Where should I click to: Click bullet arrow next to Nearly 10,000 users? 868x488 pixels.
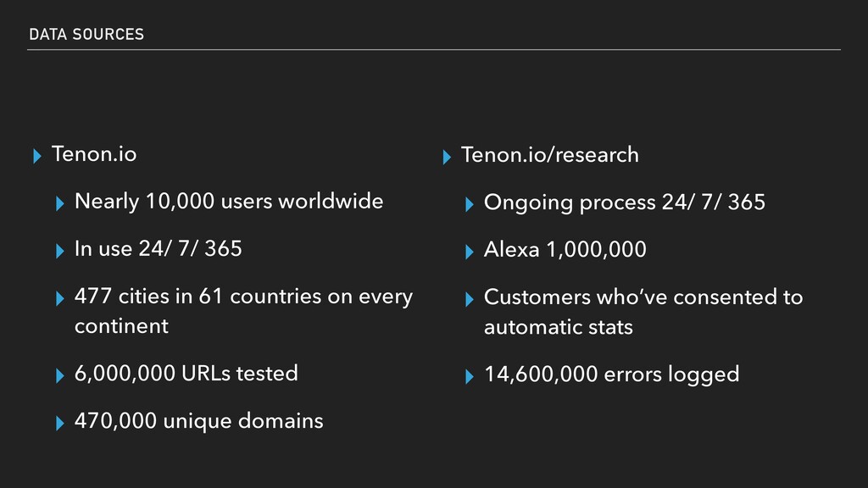[x=60, y=203]
